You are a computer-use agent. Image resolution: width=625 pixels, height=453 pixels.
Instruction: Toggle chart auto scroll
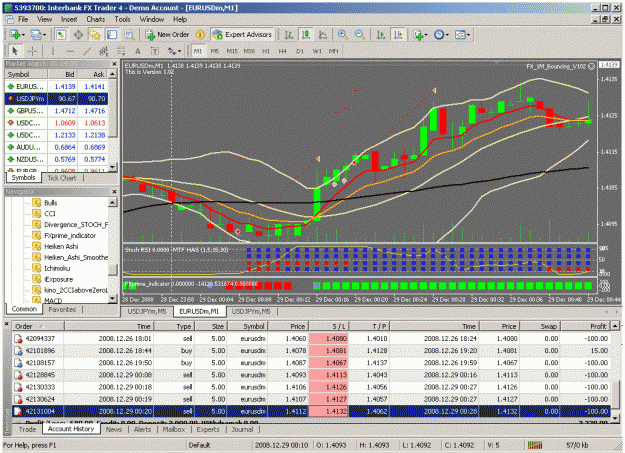[381, 35]
